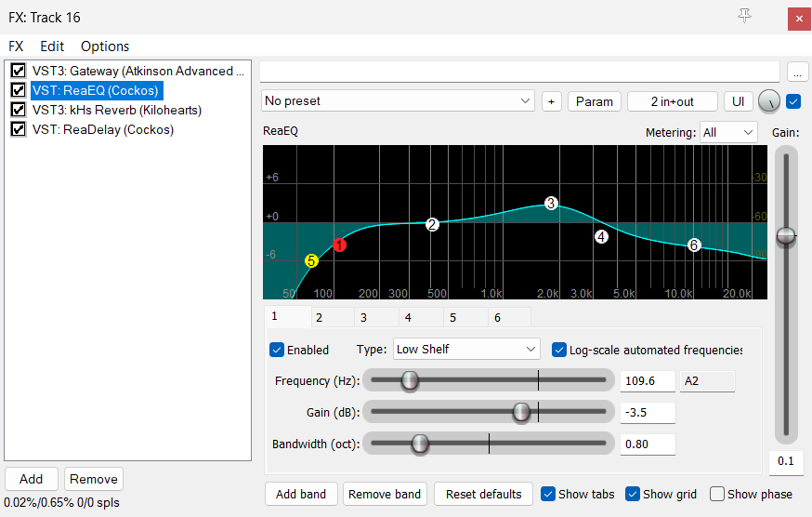The height and width of the screenshot is (517, 812).
Task: Toggle the FX bypass checkbox beside knob
Action: 793,101
